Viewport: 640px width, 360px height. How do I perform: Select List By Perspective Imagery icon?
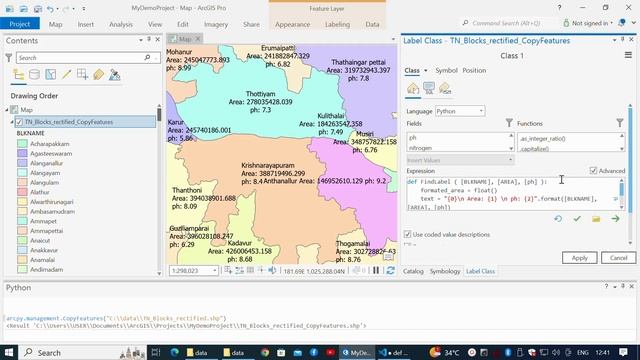(x=115, y=75)
